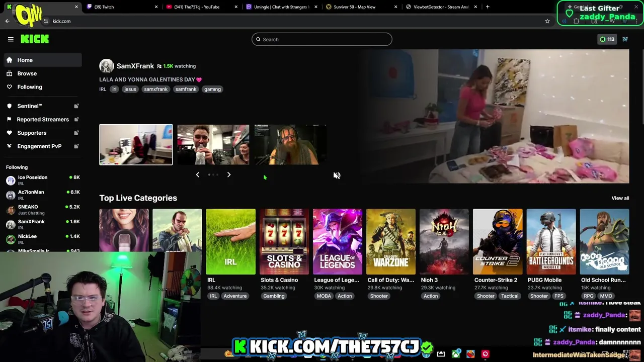
Task: Open the Nioh 3 category card
Action: (x=444, y=242)
